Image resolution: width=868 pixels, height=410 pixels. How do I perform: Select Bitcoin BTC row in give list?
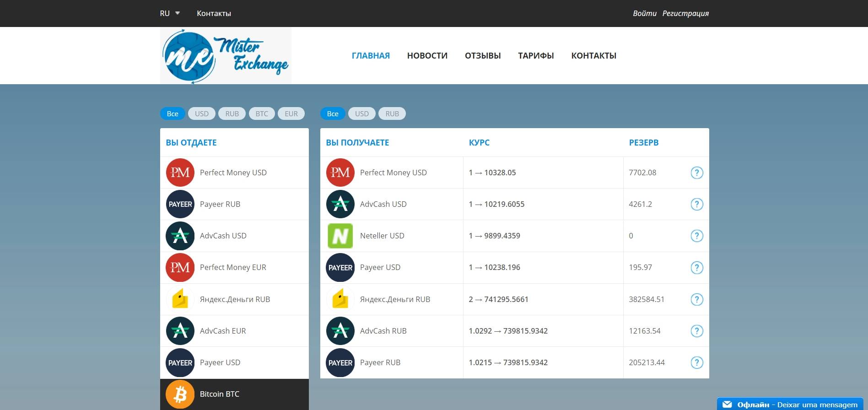[x=234, y=394]
